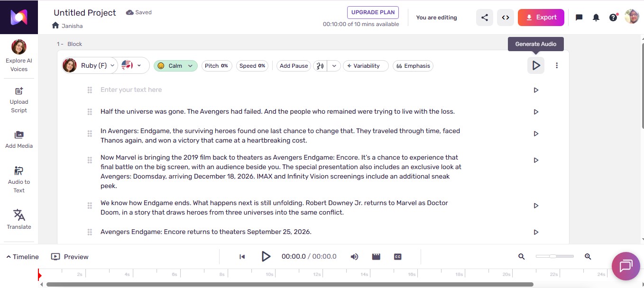Click drag handle beside 'In Avengers: Endgame' paragraph

tap(90, 134)
